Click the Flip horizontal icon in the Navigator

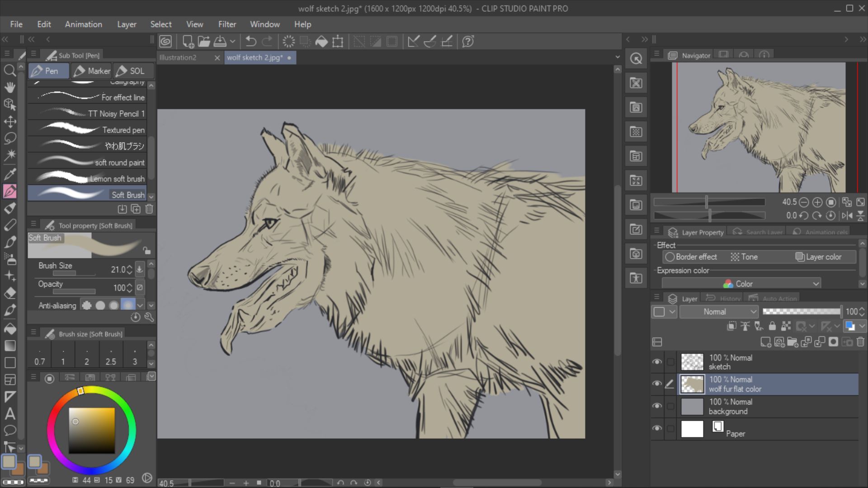(x=847, y=216)
